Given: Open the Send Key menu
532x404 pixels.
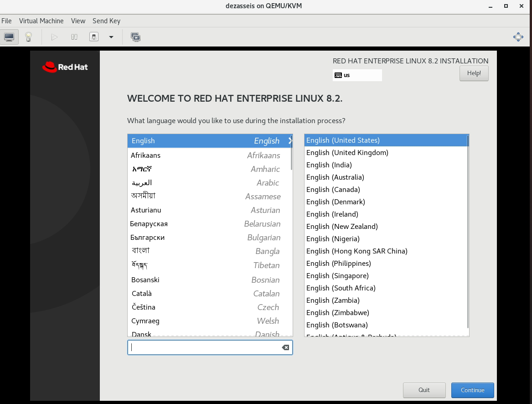Looking at the screenshot, I should point(107,21).
